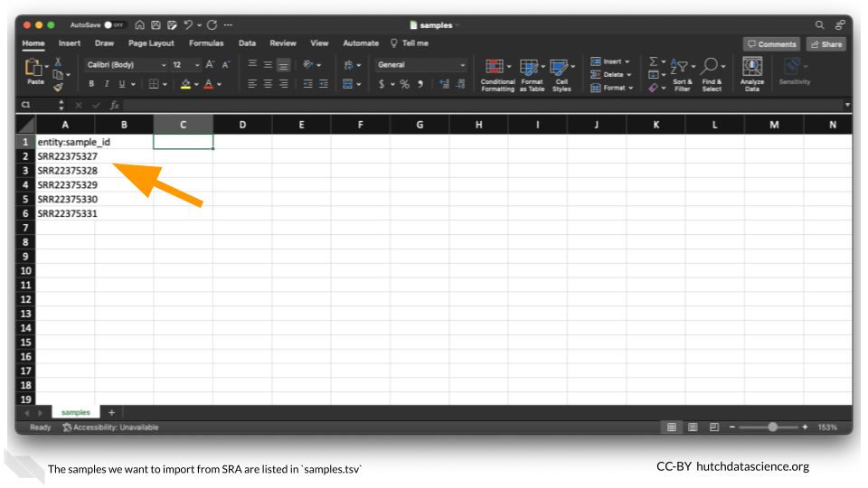Open Conditional Formatting
Screen dimensions: 868x488
pyautogui.click(x=497, y=75)
